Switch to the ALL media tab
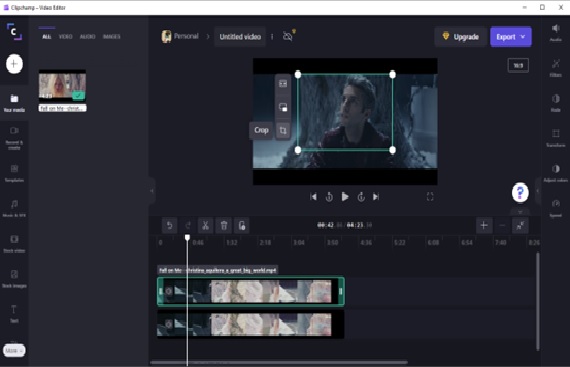 coord(47,37)
